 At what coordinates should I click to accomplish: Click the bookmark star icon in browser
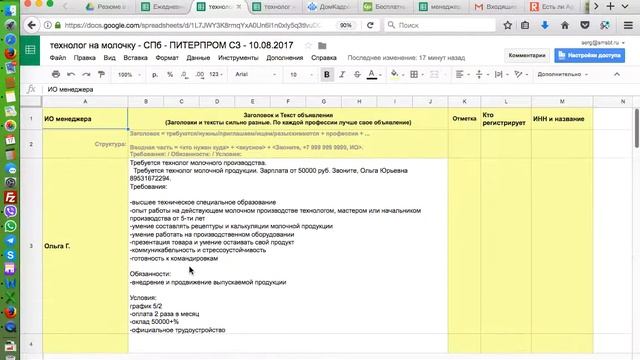[507, 25]
